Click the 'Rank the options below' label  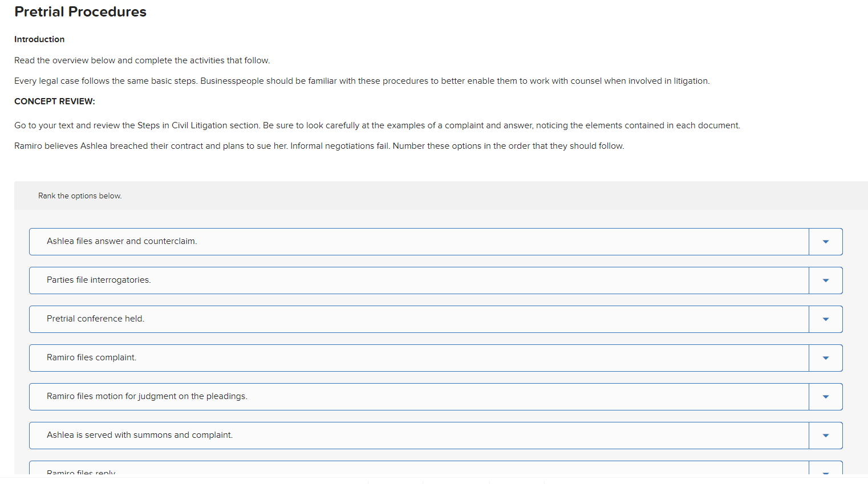[80, 196]
